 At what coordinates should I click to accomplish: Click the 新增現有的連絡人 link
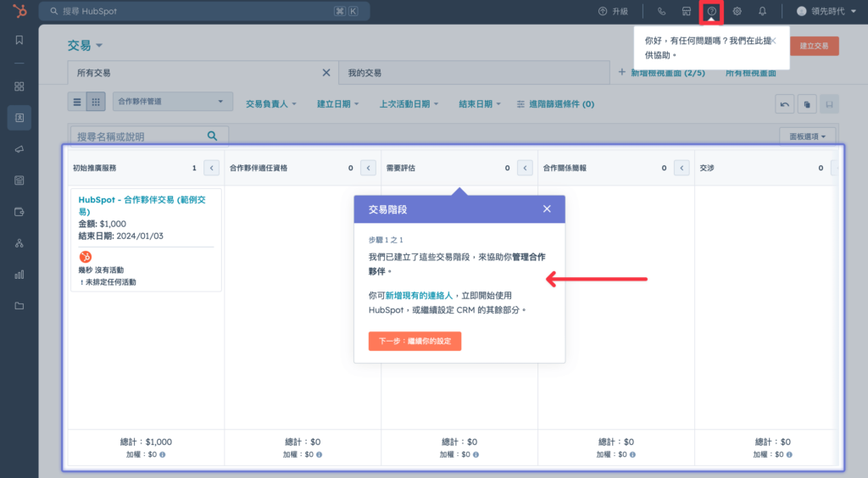point(419,296)
